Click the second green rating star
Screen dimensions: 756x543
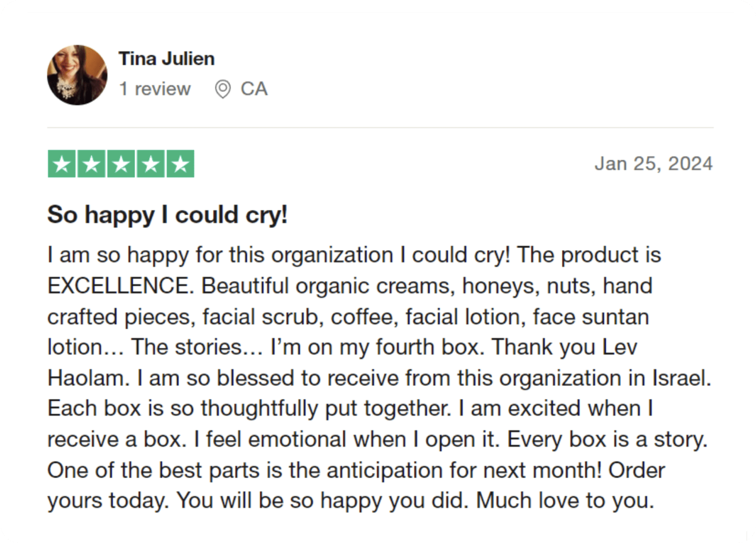pos(92,164)
